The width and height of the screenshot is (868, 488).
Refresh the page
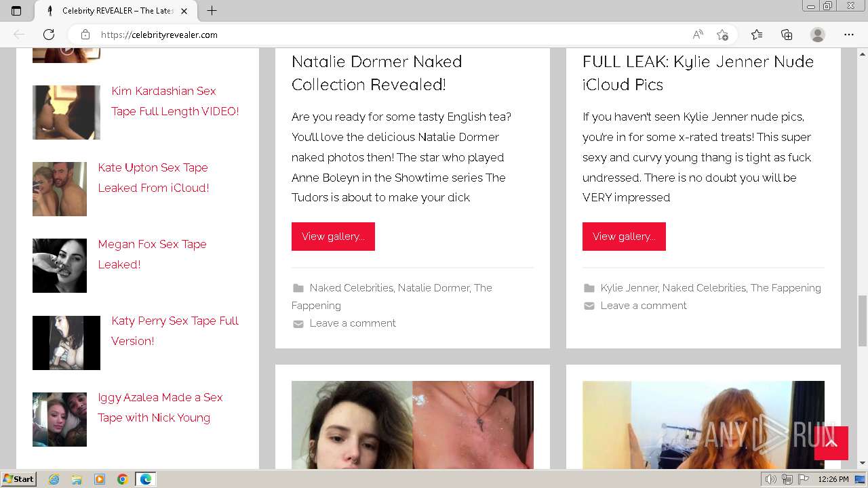click(49, 35)
